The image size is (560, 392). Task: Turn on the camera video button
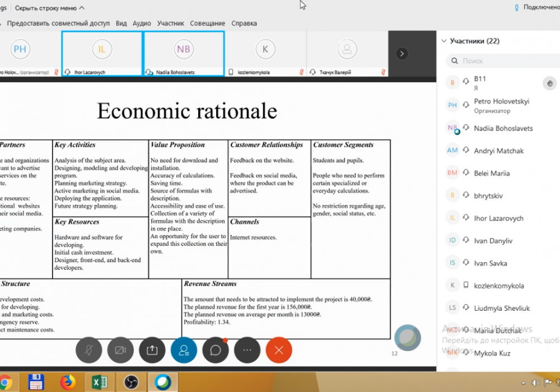pos(120,350)
